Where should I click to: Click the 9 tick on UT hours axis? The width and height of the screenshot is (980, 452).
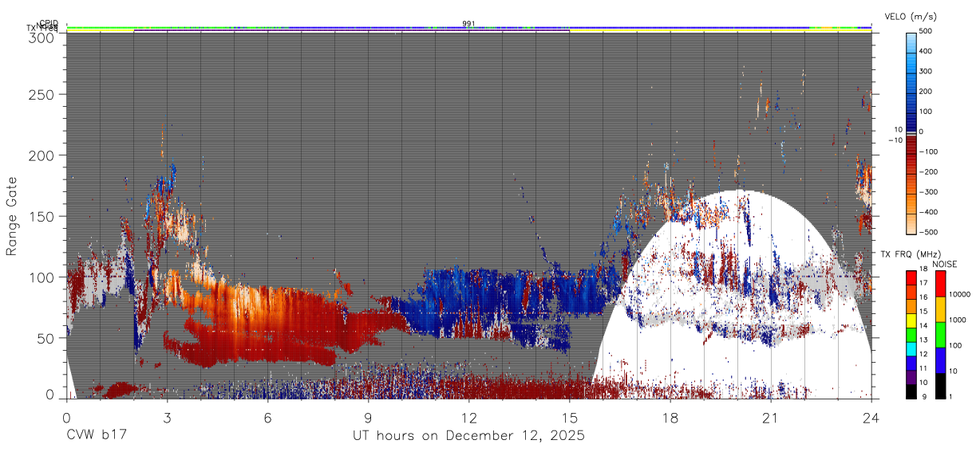tap(368, 417)
